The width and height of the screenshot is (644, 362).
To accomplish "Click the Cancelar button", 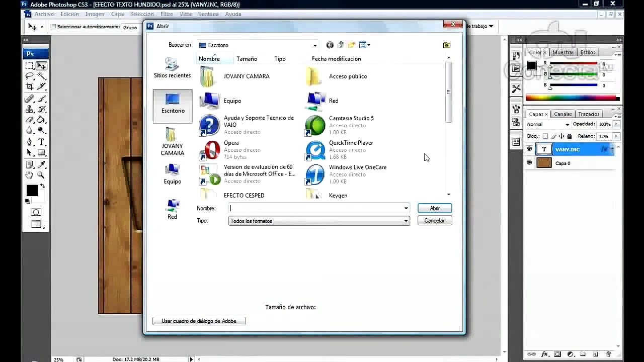I will point(434,221).
